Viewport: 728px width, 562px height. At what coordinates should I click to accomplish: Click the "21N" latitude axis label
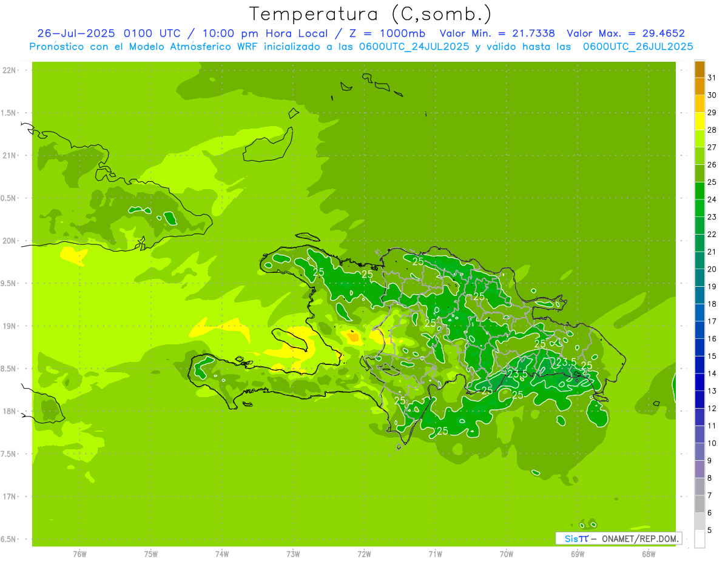(x=10, y=156)
